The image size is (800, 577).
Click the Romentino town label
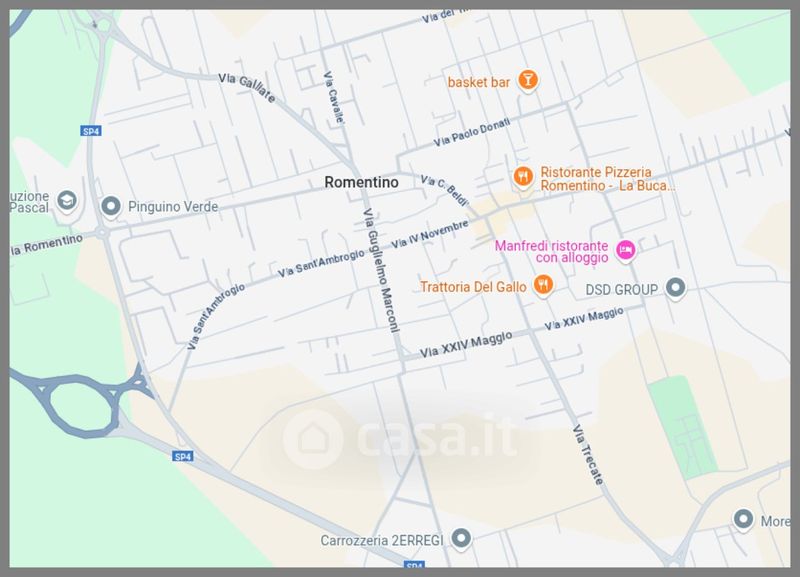361,182
